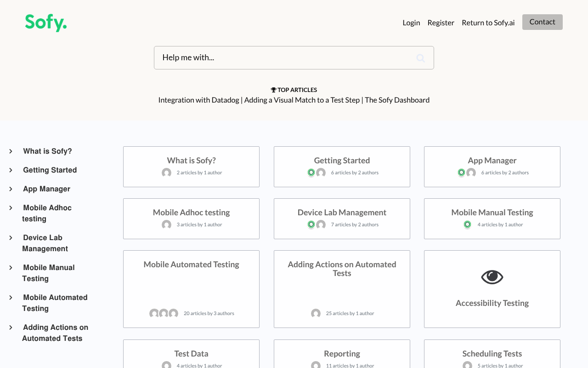Open What is Sofy? category card title
This screenshot has height=368, width=588.
click(x=191, y=161)
